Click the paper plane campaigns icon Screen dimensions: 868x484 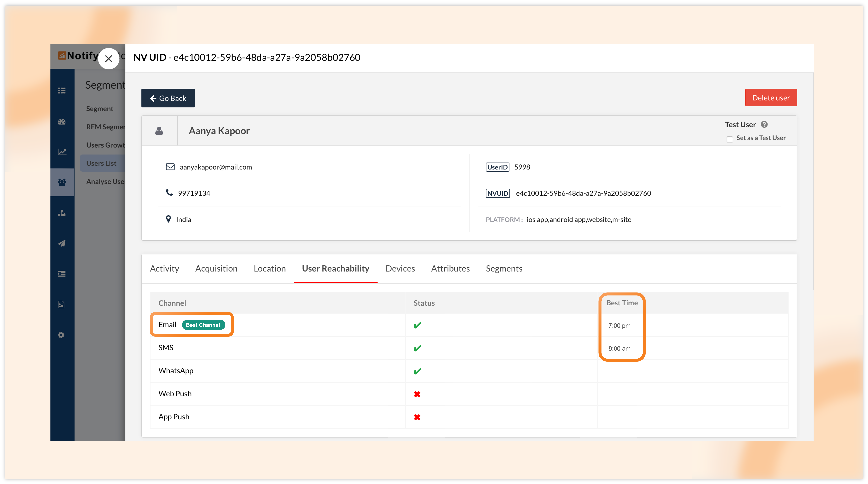[62, 243]
